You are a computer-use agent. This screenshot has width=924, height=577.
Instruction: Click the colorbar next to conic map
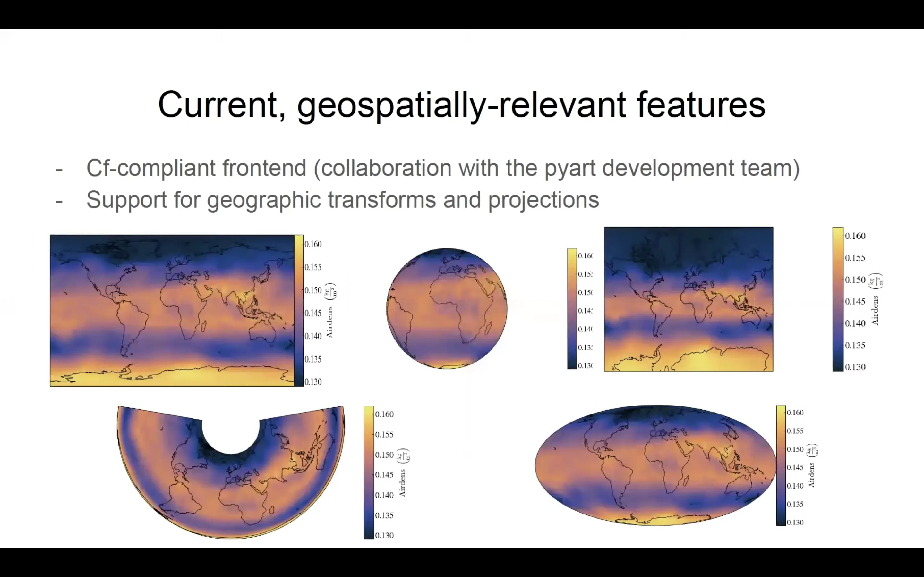pyautogui.click(x=368, y=472)
